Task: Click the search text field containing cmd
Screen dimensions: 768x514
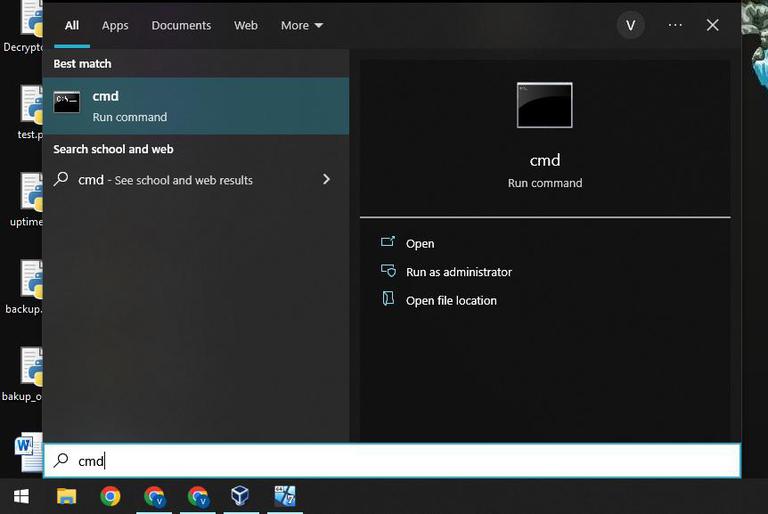Action: [x=392, y=461]
